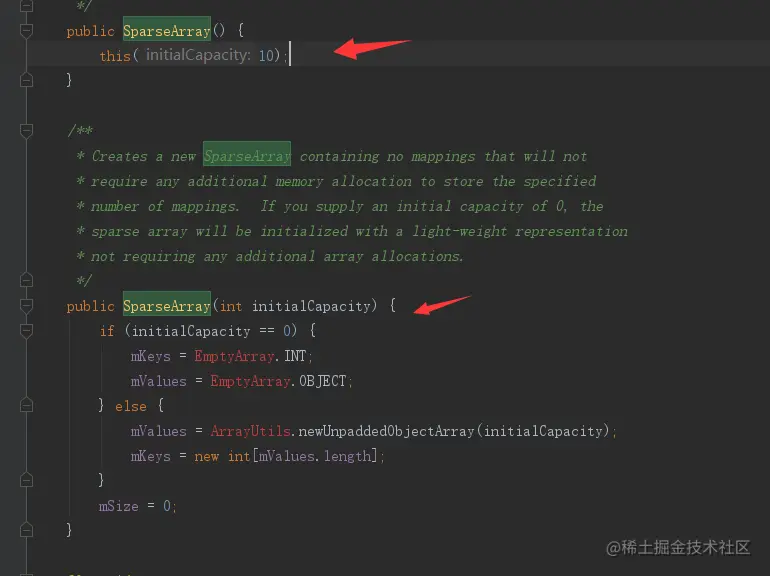The width and height of the screenshot is (770, 576).
Task: Click fold end marker below this(initialCapacity: 10) line
Action: [x=27, y=80]
